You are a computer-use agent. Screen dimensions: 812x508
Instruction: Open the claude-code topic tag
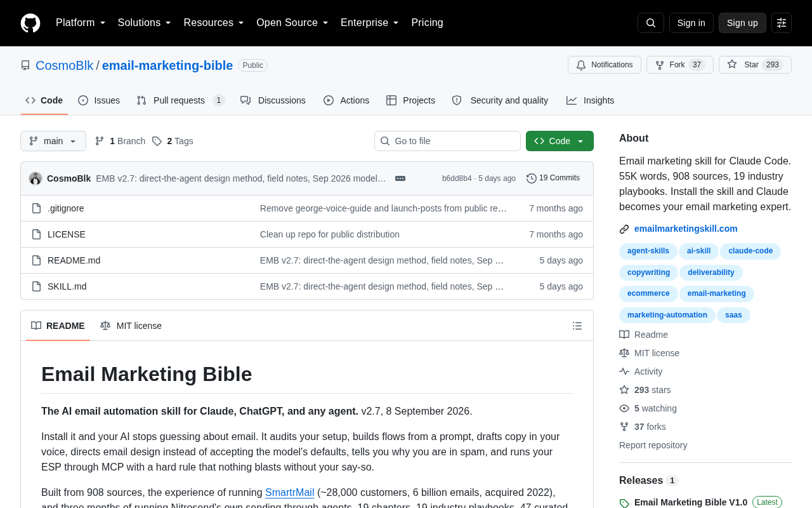pyautogui.click(x=750, y=251)
